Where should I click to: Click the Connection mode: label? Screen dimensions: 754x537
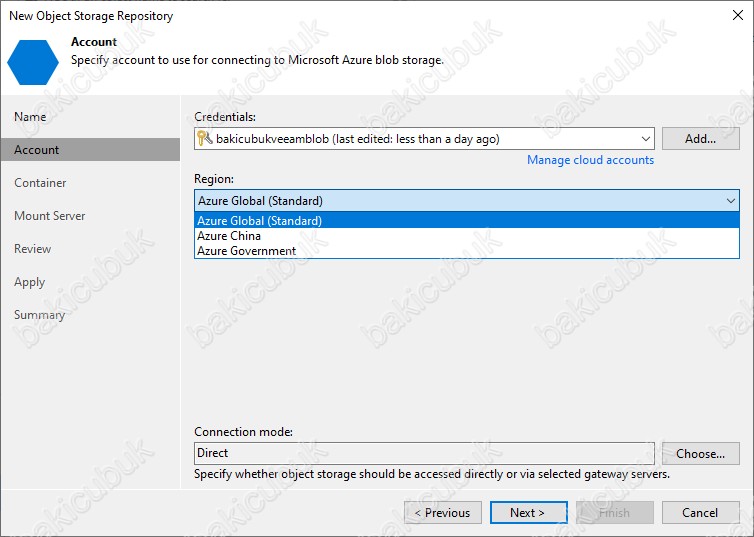(x=243, y=432)
